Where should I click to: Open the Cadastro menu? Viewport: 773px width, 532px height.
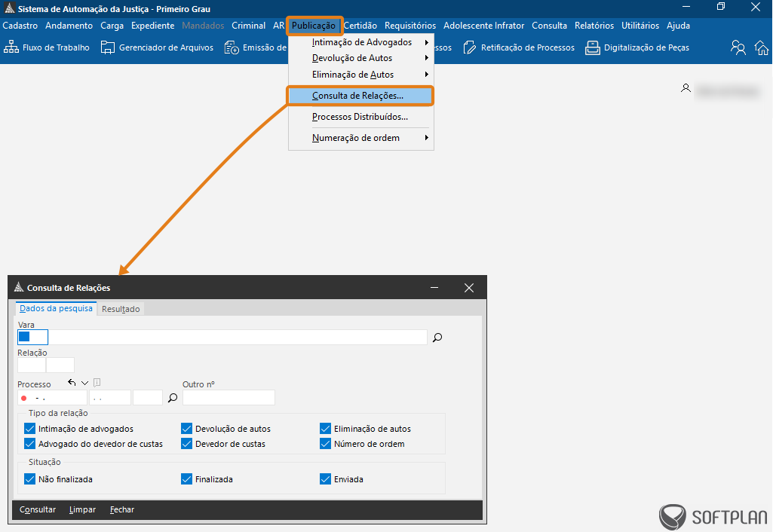point(20,26)
